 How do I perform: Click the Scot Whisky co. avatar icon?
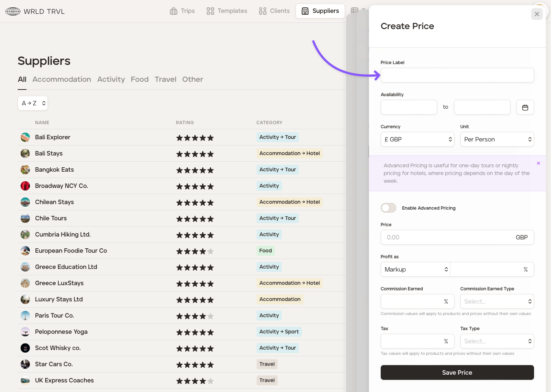[25, 348]
